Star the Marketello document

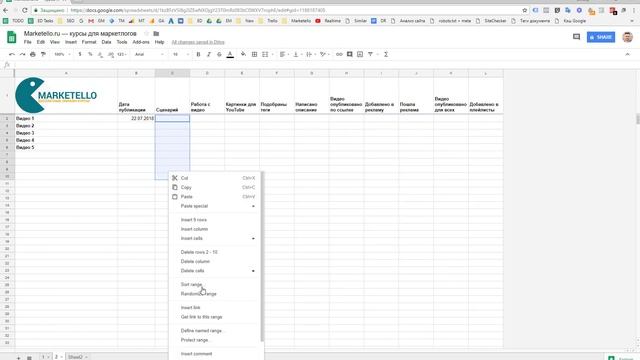point(147,33)
